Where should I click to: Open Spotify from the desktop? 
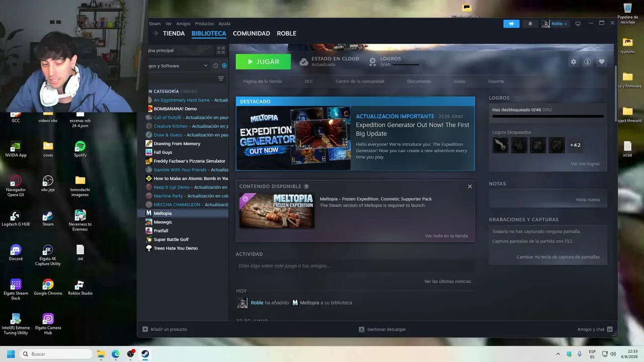[x=80, y=149]
